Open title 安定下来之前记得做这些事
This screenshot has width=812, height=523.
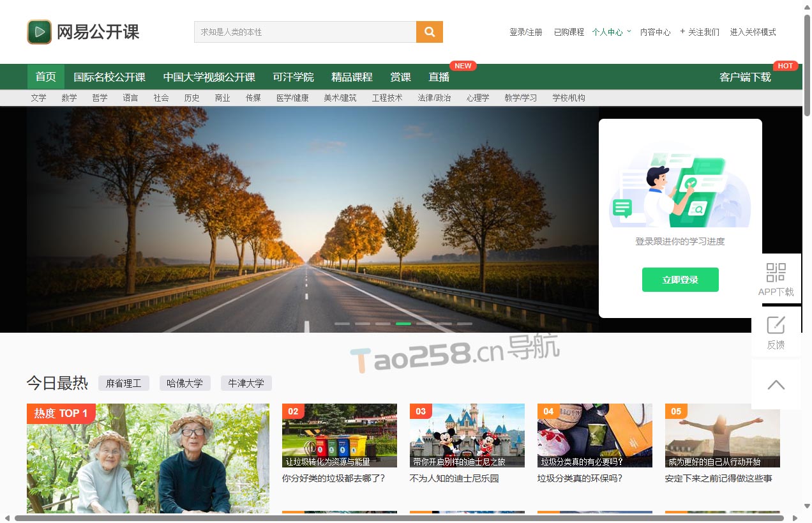coord(719,478)
